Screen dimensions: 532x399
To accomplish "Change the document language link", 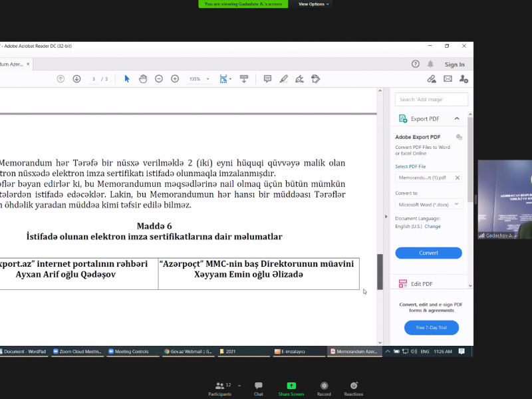I will 433,226.
